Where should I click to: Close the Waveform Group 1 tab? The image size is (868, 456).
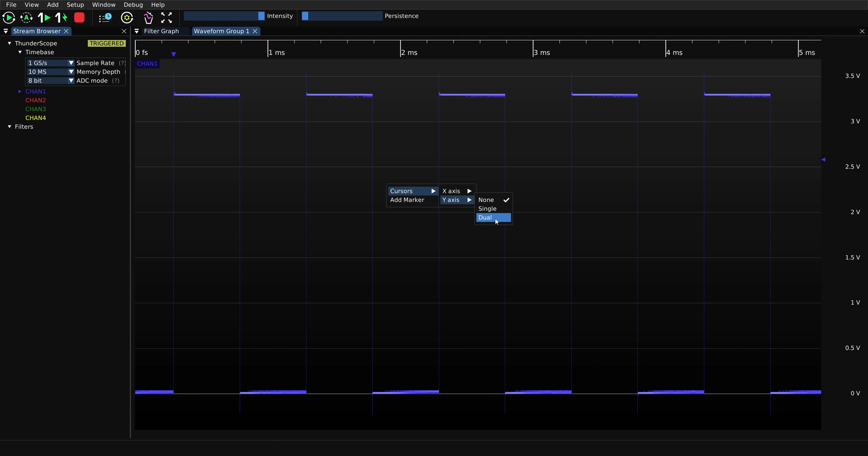point(255,31)
